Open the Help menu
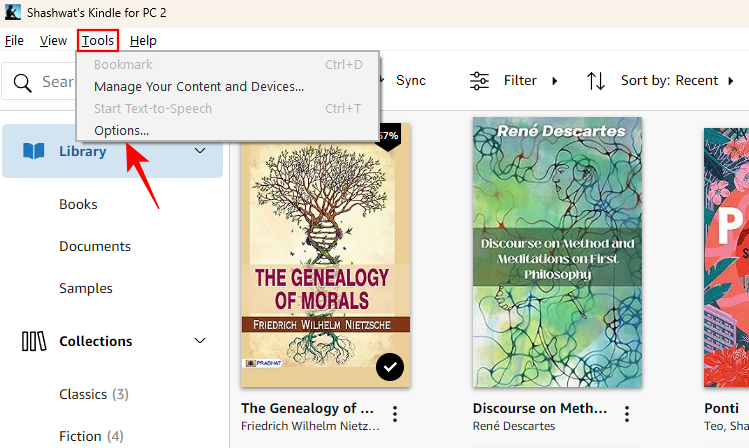This screenshot has height=448, width=749. click(143, 40)
